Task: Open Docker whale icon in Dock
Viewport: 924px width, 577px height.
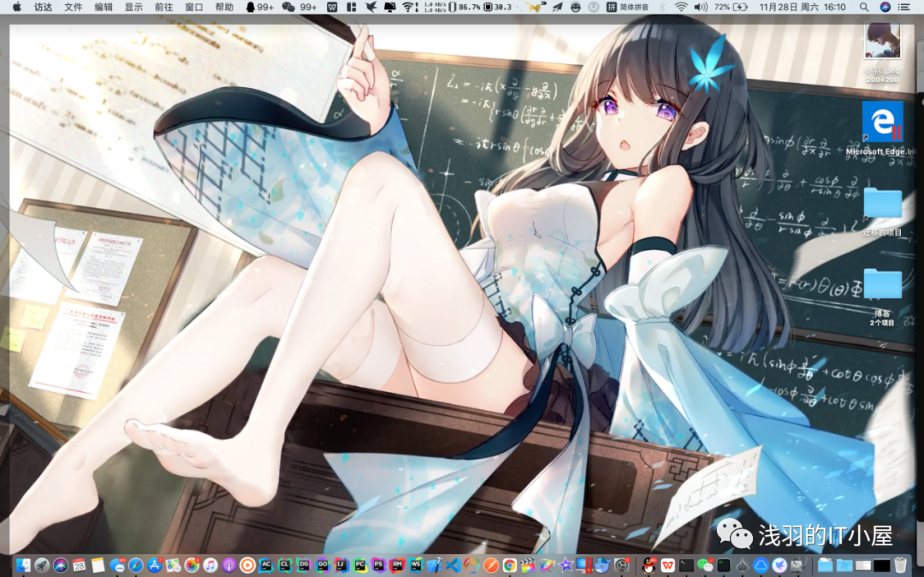Action: click(x=603, y=565)
